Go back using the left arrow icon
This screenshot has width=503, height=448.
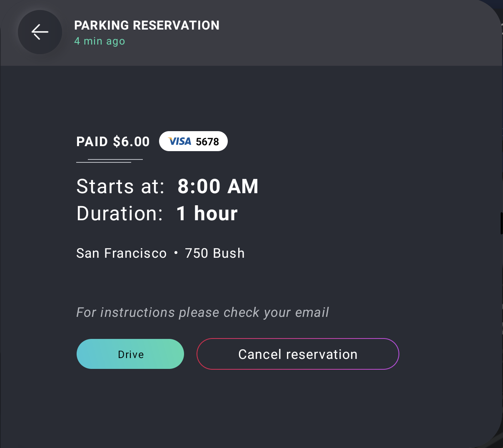[x=40, y=32]
